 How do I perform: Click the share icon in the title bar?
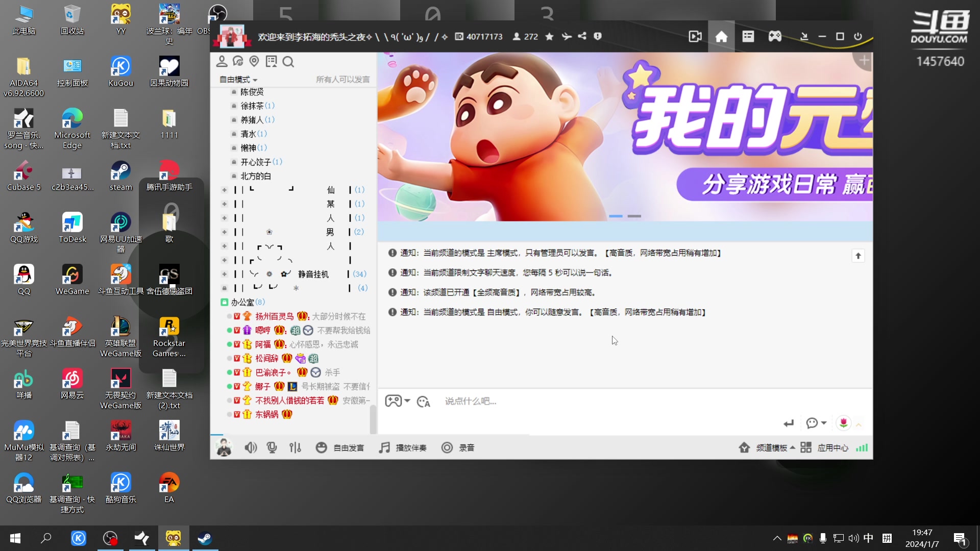(582, 36)
